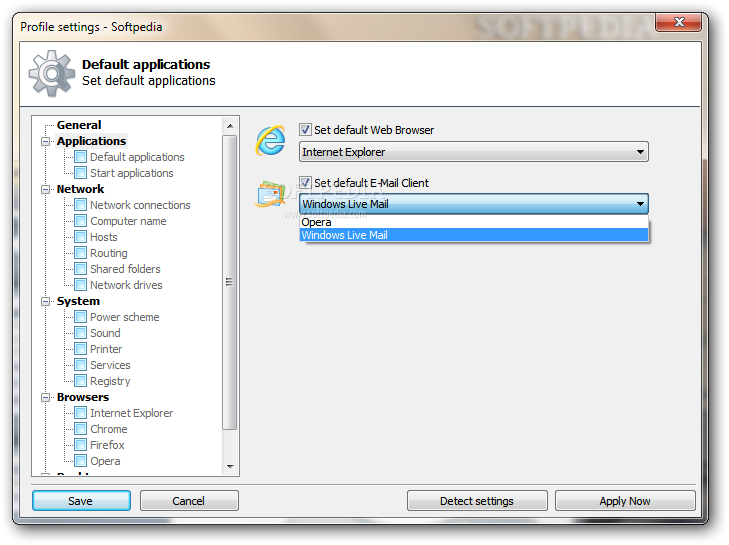729x545 pixels.
Task: Click the Cancel button
Action: pyautogui.click(x=189, y=501)
